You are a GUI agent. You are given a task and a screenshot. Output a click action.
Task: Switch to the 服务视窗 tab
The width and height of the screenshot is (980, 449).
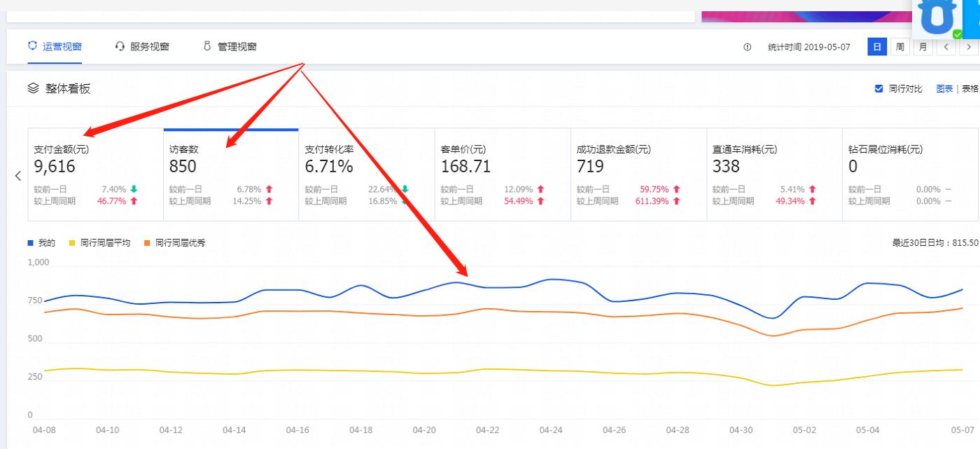(x=149, y=46)
